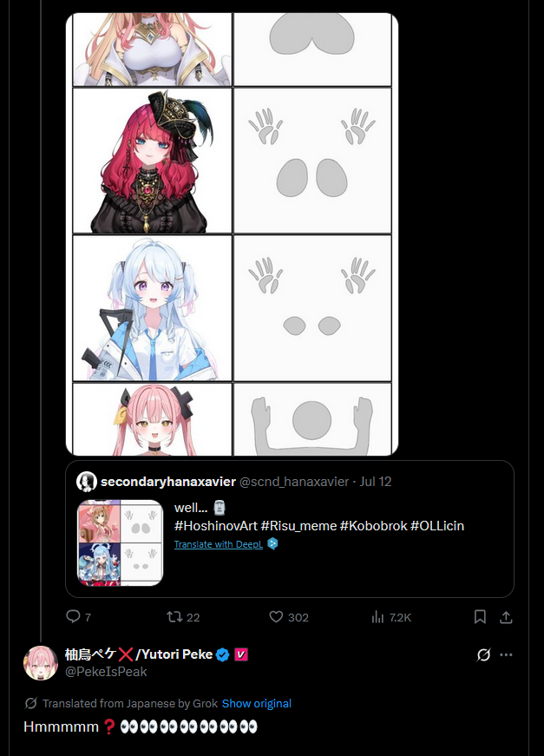Viewport: 544px width, 756px height.
Task: Click Translate with DeepL link
Action: (219, 544)
